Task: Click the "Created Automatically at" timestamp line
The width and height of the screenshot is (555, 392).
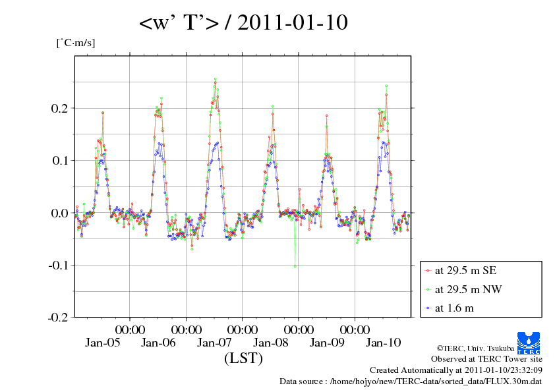Action: [456, 370]
